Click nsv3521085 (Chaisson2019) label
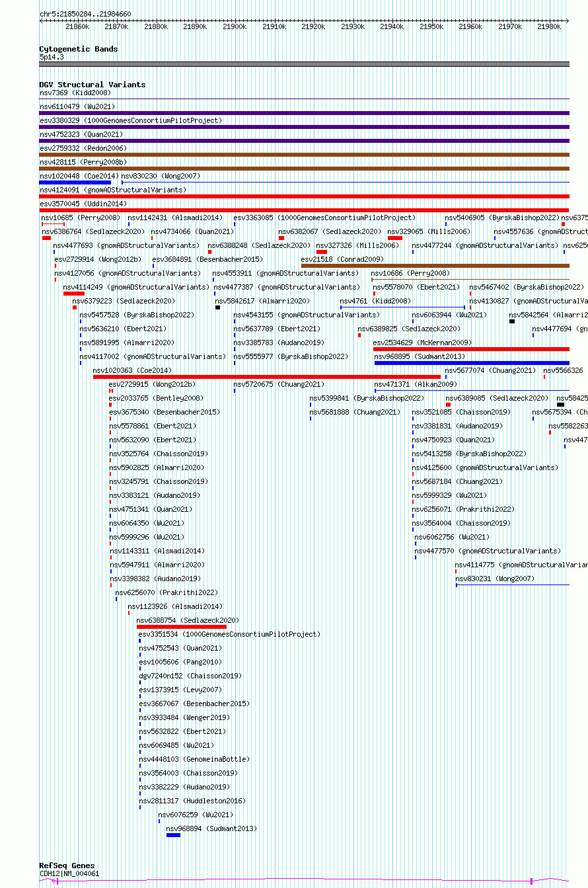Viewport: 588px width, 888px height. [x=461, y=412]
